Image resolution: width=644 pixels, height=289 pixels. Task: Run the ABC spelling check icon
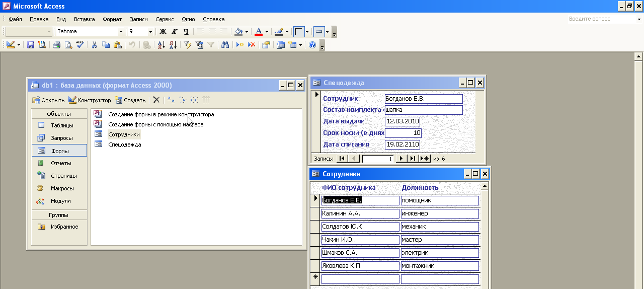point(79,45)
